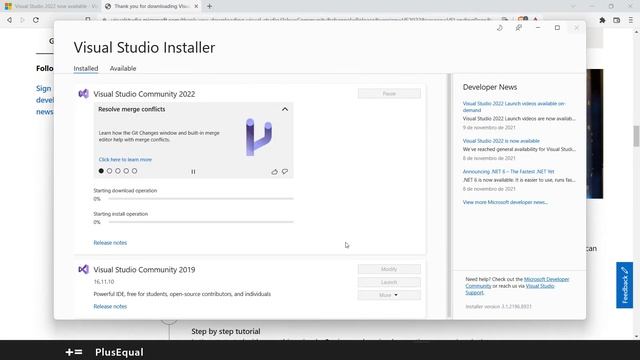The width and height of the screenshot is (640, 360).
Task: Launch Visual Studio Community 2019
Action: click(x=389, y=282)
